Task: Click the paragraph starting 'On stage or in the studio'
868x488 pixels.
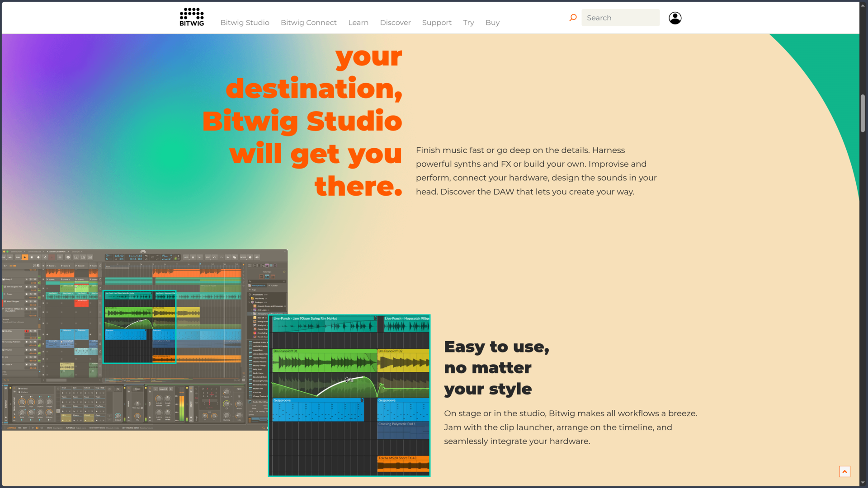Action: [x=571, y=427]
